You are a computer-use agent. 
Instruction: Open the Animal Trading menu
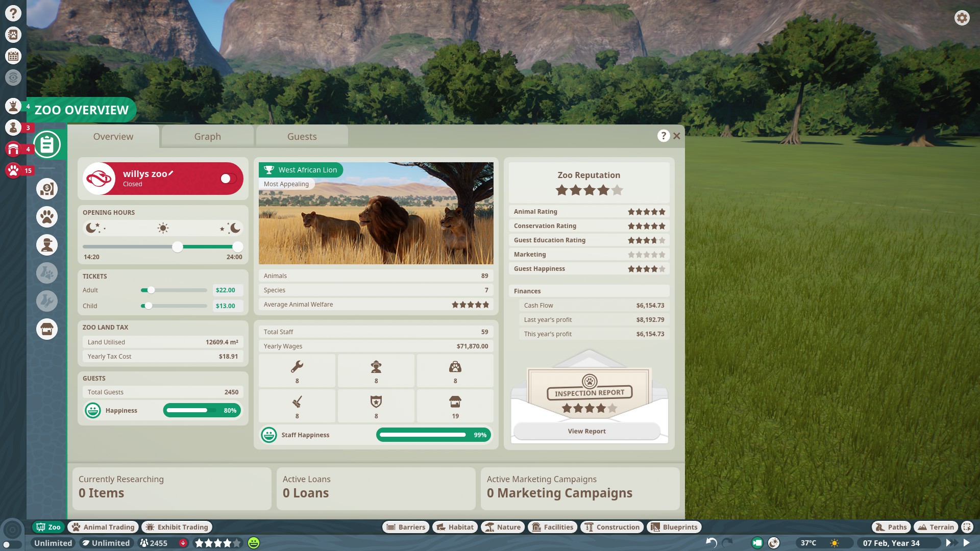point(103,527)
